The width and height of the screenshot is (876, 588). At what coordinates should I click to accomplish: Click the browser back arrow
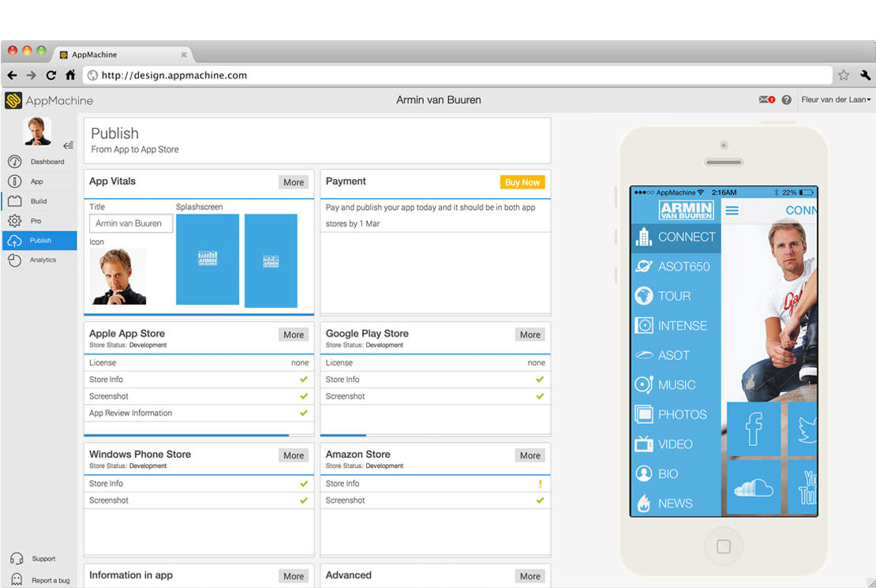point(13,75)
